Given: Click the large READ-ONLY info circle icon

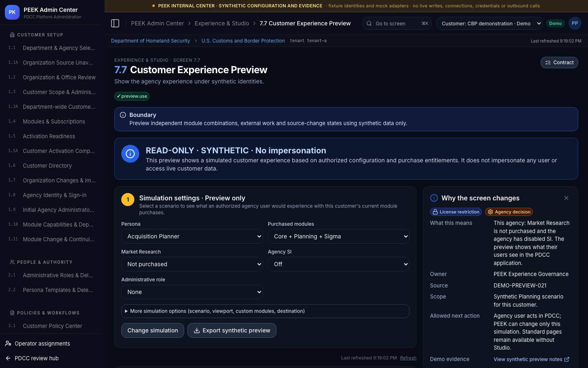Looking at the screenshot, I should tap(130, 154).
